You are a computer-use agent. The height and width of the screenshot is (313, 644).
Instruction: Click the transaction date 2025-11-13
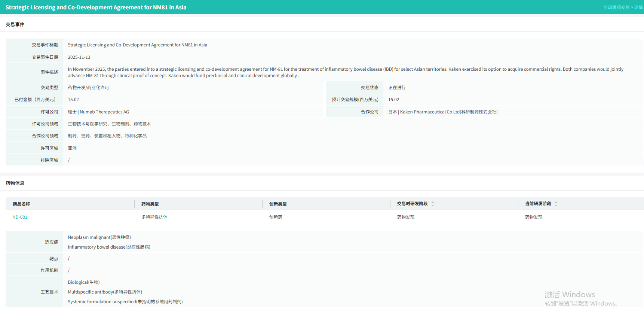pyautogui.click(x=79, y=57)
